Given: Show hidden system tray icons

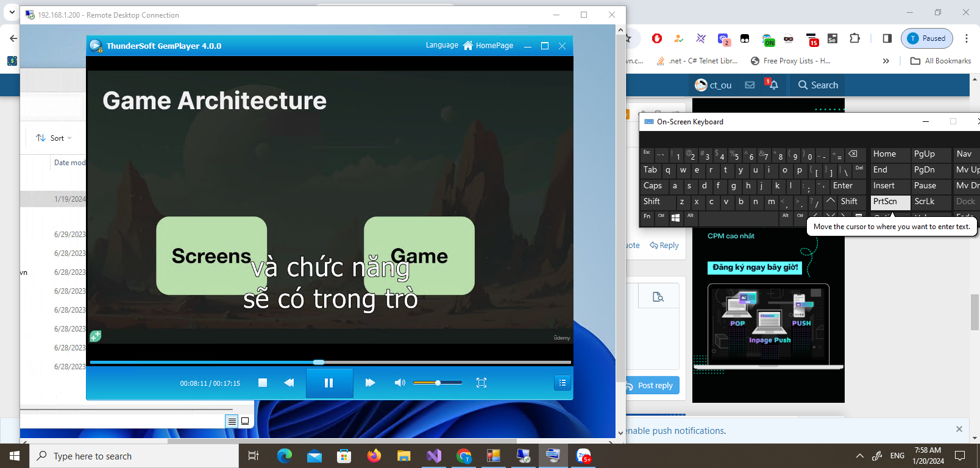Looking at the screenshot, I should coord(860,456).
